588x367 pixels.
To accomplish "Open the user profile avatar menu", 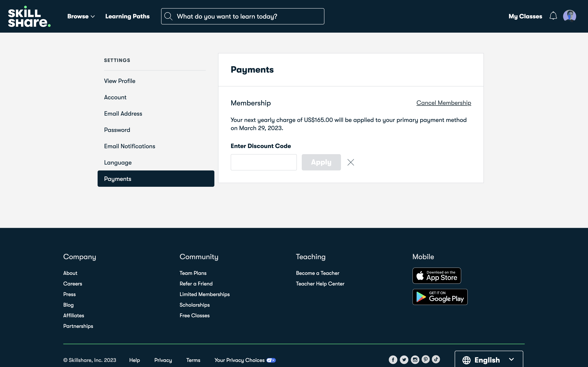I will (569, 16).
